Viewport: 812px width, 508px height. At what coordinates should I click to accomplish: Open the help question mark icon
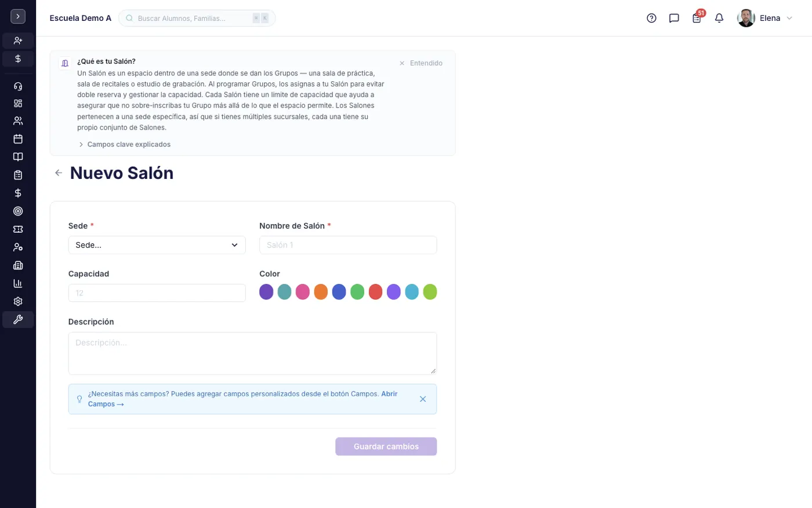tap(651, 18)
